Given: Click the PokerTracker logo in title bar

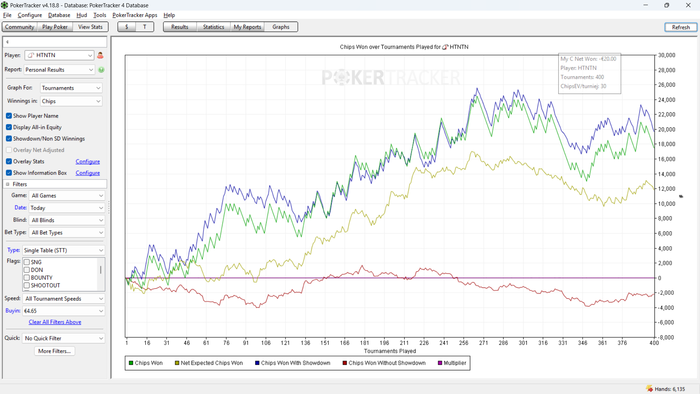Looking at the screenshot, I should point(4,5).
